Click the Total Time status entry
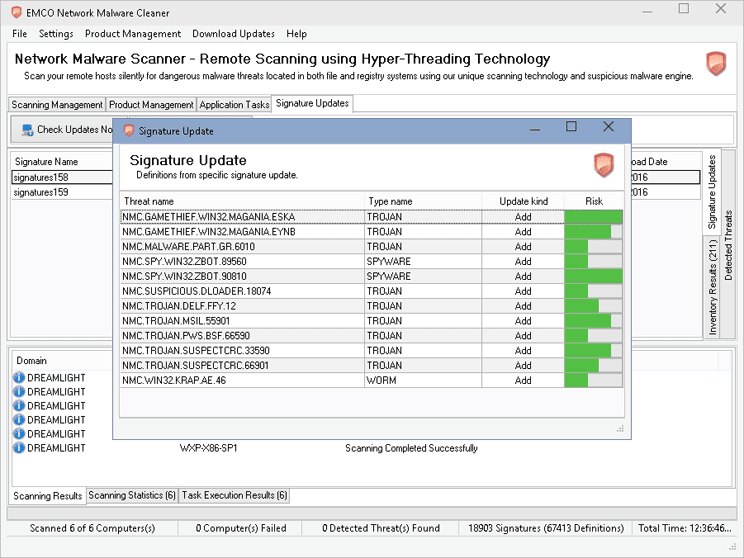This screenshot has width=744, height=558. (x=685, y=528)
